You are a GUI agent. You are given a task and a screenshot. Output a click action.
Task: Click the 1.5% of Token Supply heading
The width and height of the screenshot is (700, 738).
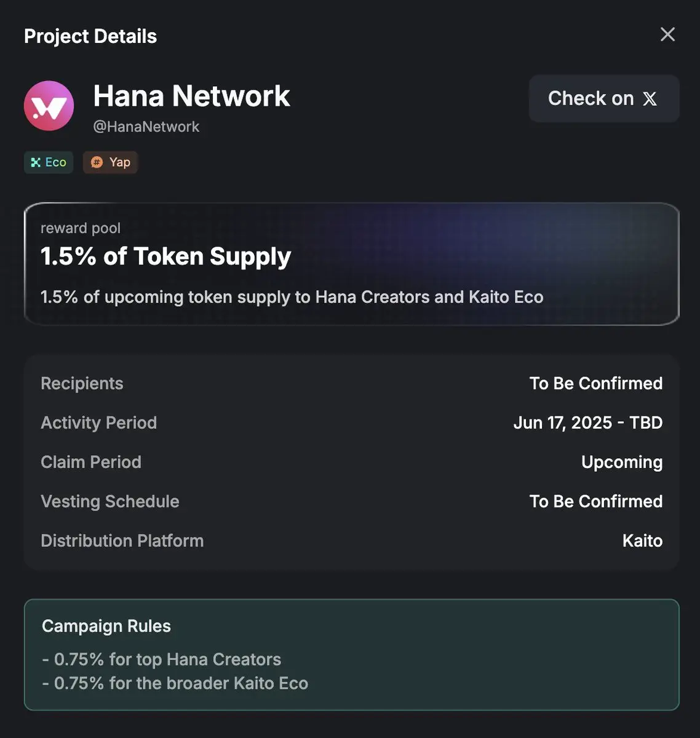[x=165, y=256]
